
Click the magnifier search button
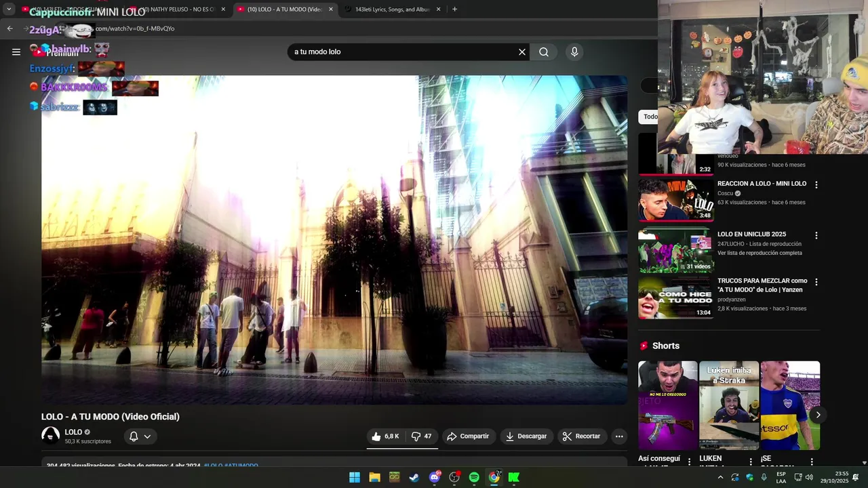click(544, 52)
